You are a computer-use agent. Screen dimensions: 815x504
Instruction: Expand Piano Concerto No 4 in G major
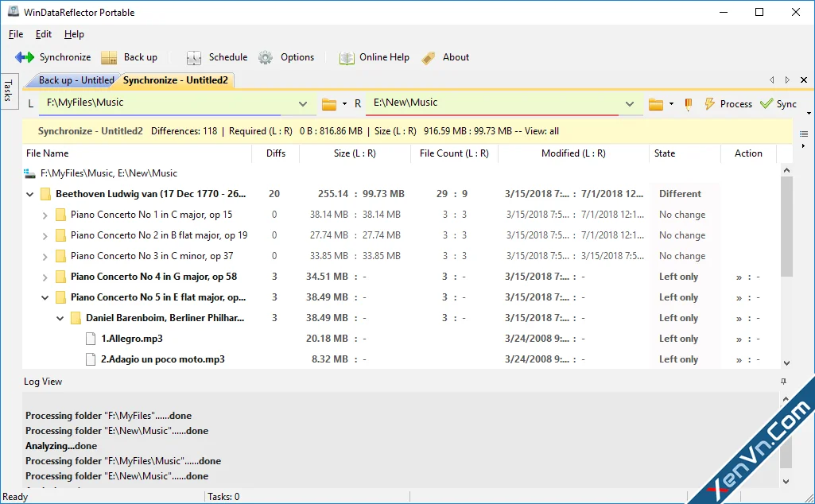45,277
